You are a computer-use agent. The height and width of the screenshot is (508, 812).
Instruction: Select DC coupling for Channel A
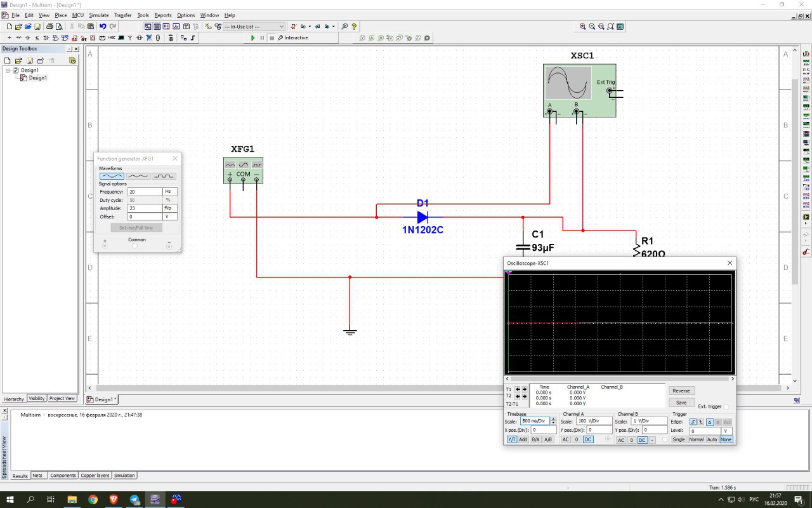point(588,439)
